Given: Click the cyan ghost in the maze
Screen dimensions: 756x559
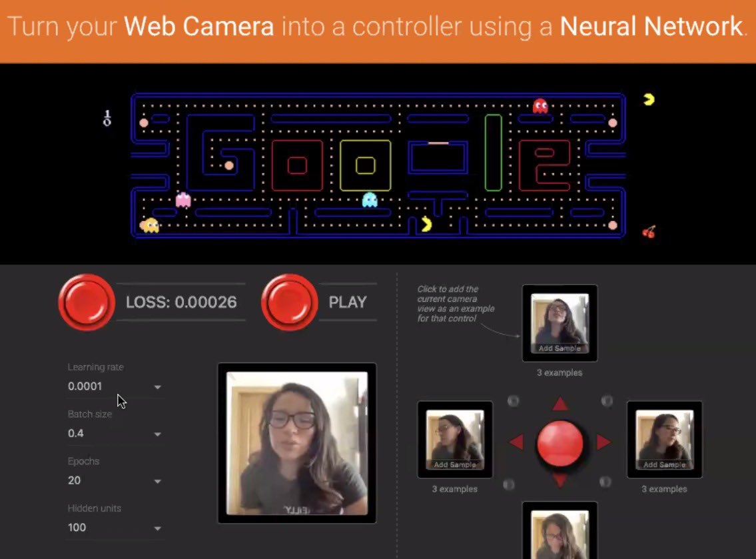Looking at the screenshot, I should (x=370, y=199).
